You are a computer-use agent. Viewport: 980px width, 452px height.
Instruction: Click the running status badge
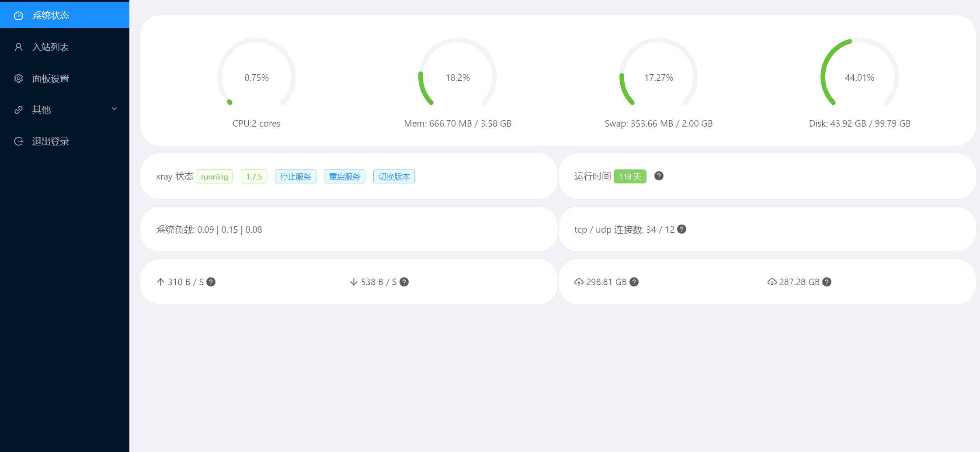(x=214, y=176)
